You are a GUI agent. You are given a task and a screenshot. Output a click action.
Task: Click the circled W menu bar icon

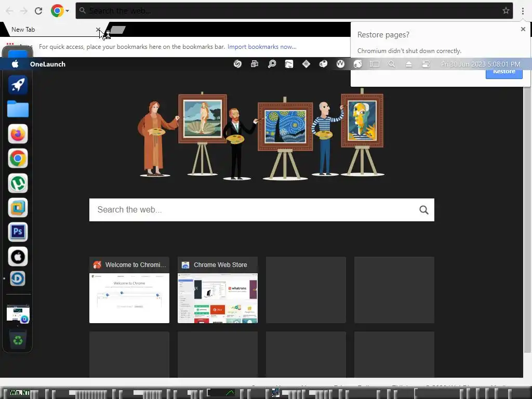(x=340, y=64)
